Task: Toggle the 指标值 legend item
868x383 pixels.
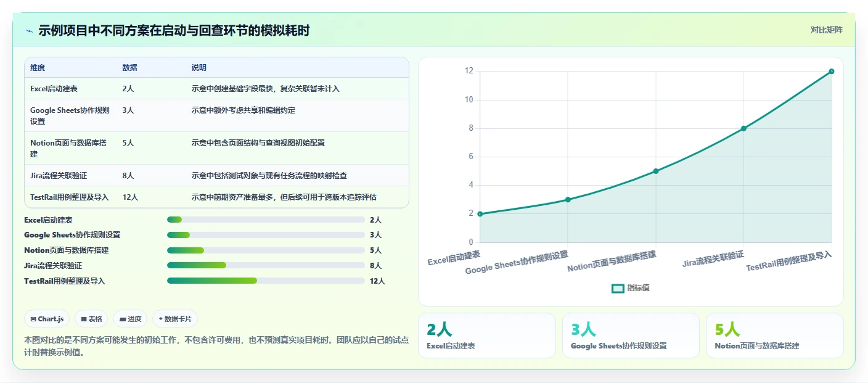Action: coord(630,288)
